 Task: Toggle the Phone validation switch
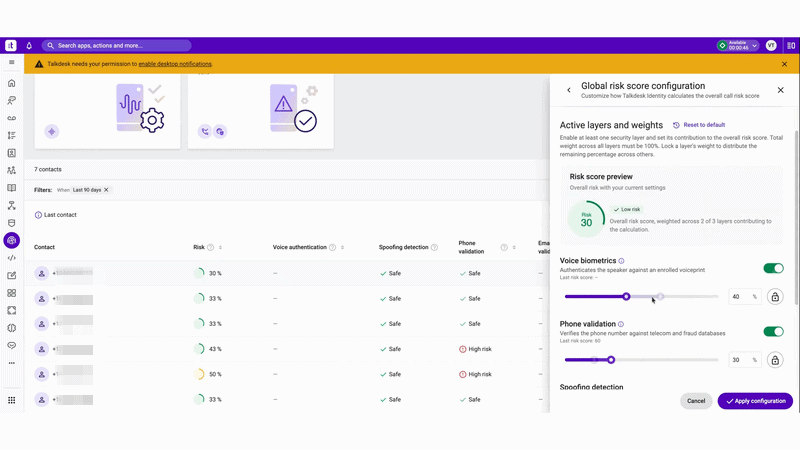pos(773,332)
